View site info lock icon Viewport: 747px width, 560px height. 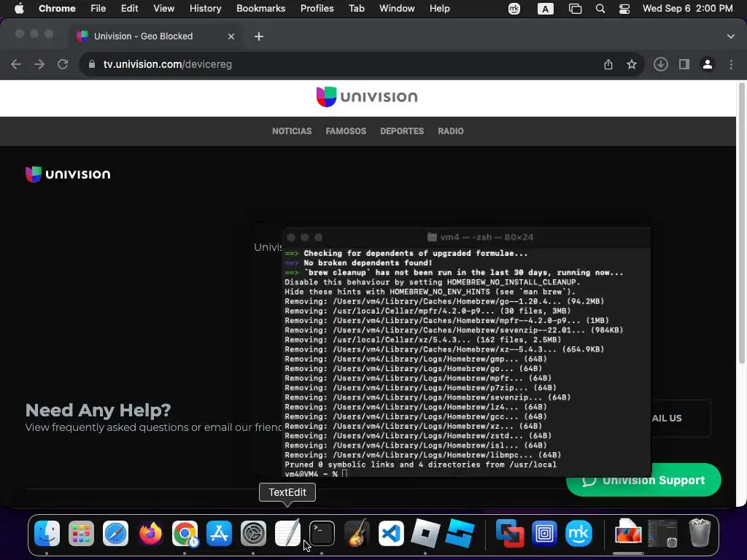point(93,64)
